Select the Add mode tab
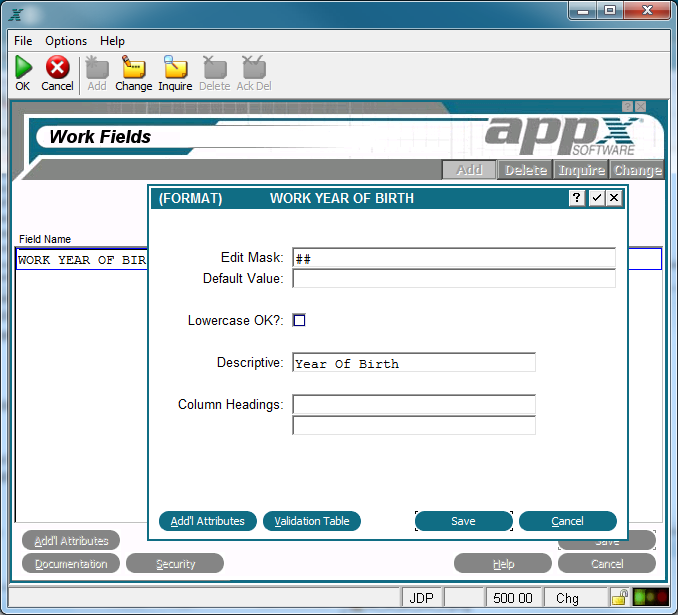 [469, 170]
